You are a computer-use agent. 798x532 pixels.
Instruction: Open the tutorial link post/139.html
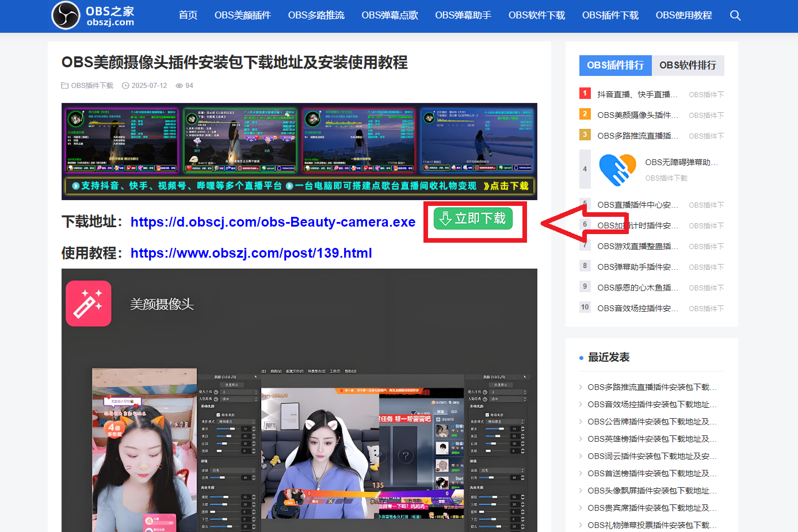click(x=251, y=253)
